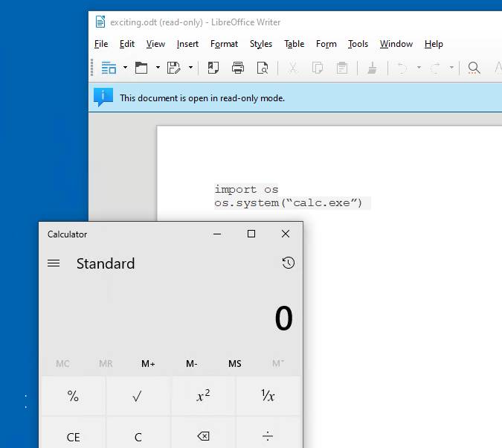
Task: Click the Clone Formatting brush icon
Action: [x=372, y=68]
